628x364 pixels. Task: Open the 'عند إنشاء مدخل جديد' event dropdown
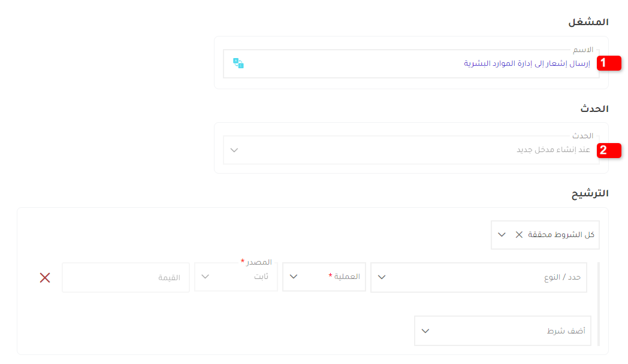[407, 150]
